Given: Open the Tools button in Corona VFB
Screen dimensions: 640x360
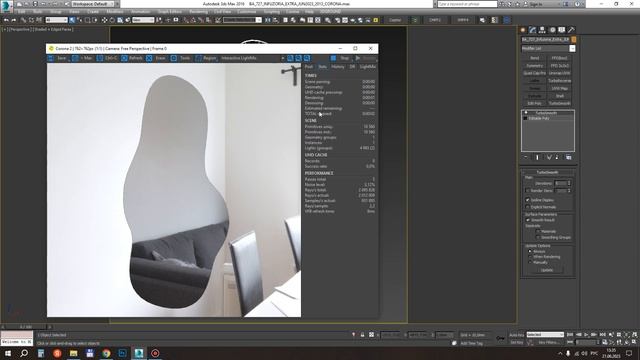Looking at the screenshot, I should pyautogui.click(x=181, y=58).
